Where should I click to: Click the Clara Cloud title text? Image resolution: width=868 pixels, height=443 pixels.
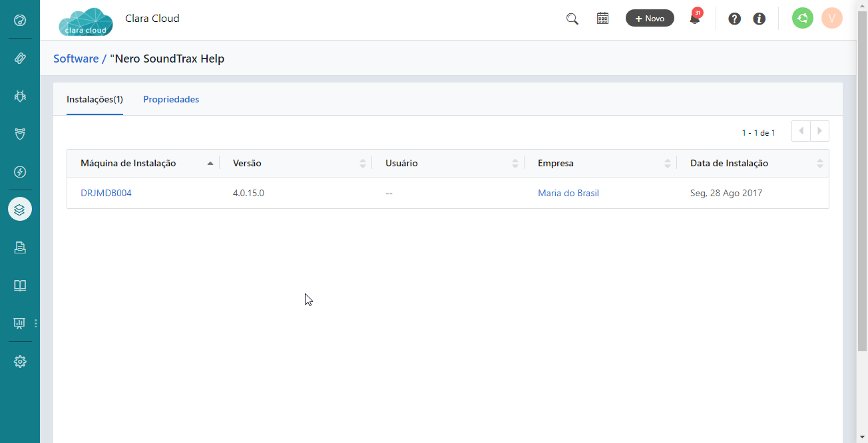[152, 19]
